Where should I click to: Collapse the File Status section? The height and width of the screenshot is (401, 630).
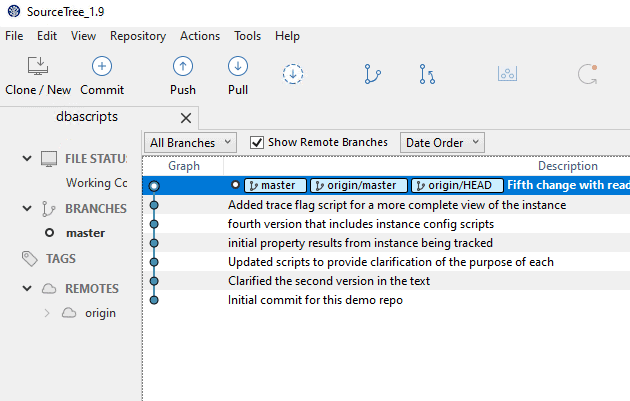coord(27,158)
